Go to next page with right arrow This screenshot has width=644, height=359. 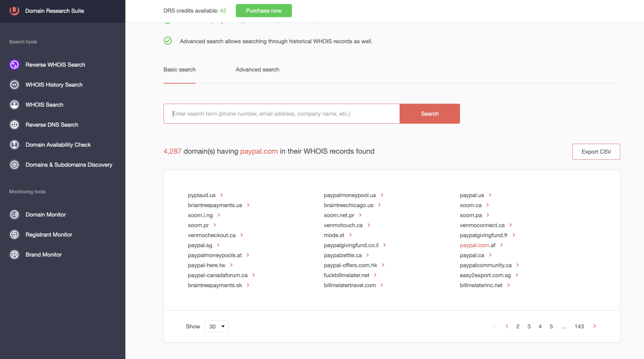point(595,326)
